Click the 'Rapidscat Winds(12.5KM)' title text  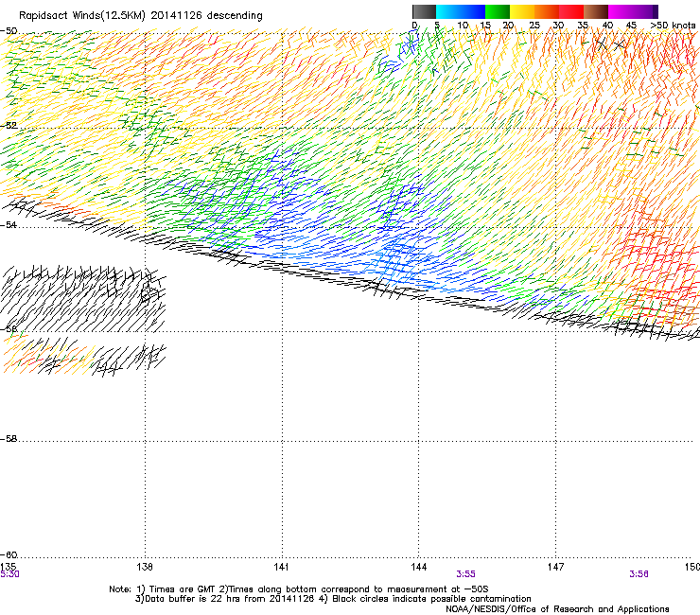(x=82, y=16)
